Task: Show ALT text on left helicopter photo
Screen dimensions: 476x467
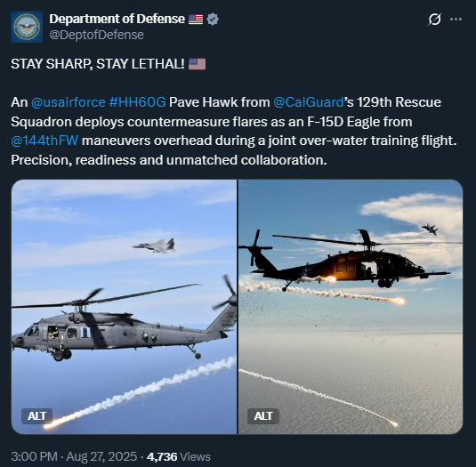Action: (x=36, y=416)
